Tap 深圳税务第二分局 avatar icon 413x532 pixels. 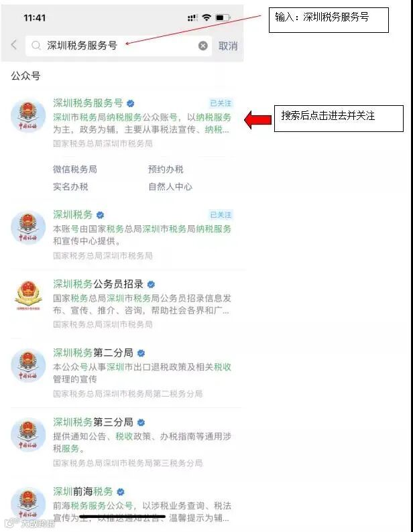point(28,366)
